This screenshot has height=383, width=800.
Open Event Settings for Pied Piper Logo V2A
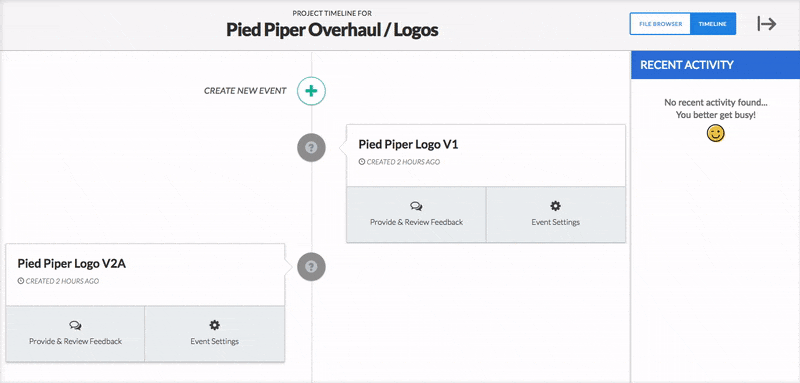(215, 334)
